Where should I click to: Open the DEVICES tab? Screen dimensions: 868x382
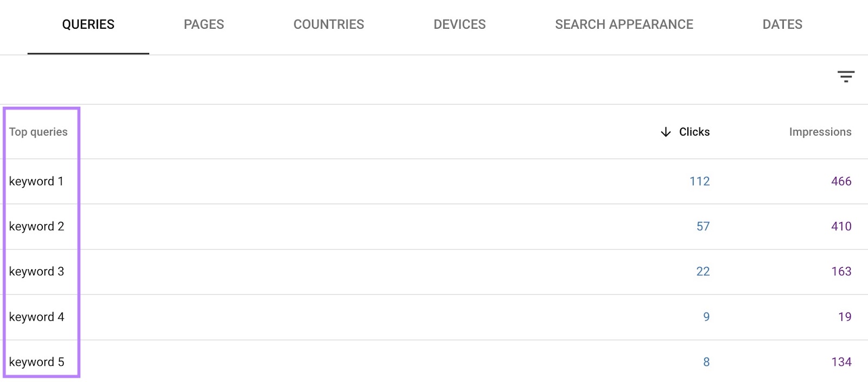[x=459, y=24]
